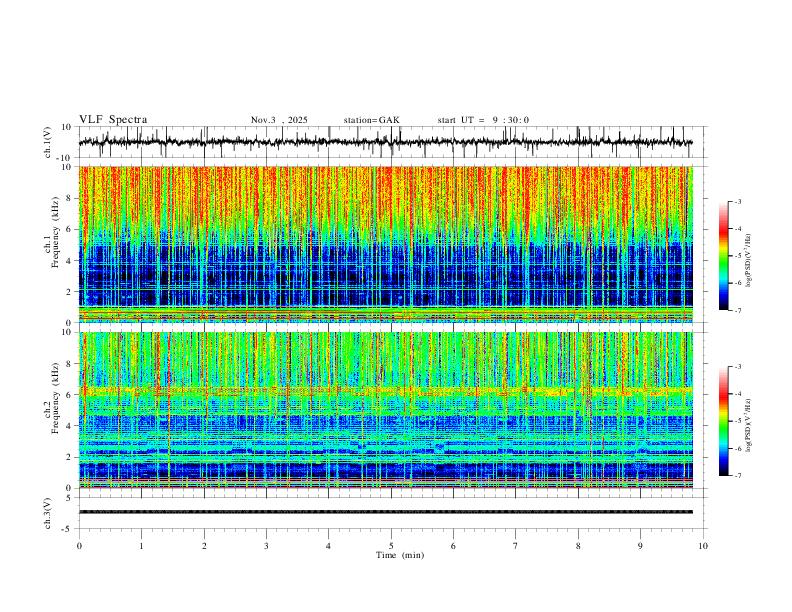Click the 'ch.3(V)' axis label

(48, 514)
